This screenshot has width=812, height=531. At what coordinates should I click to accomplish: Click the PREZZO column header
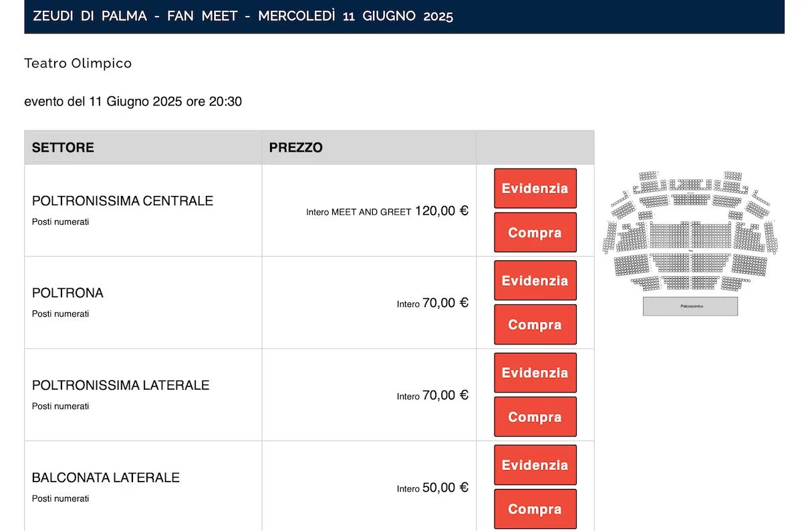click(295, 148)
